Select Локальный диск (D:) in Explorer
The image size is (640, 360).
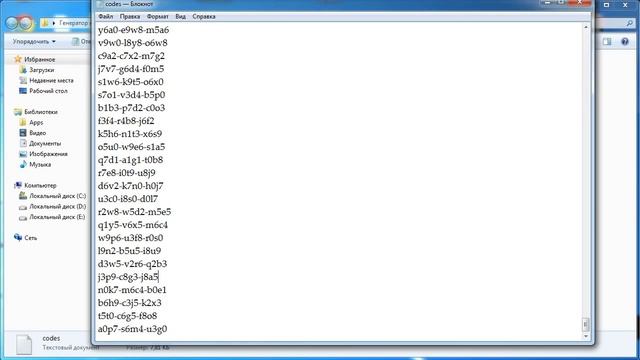pyautogui.click(x=58, y=207)
